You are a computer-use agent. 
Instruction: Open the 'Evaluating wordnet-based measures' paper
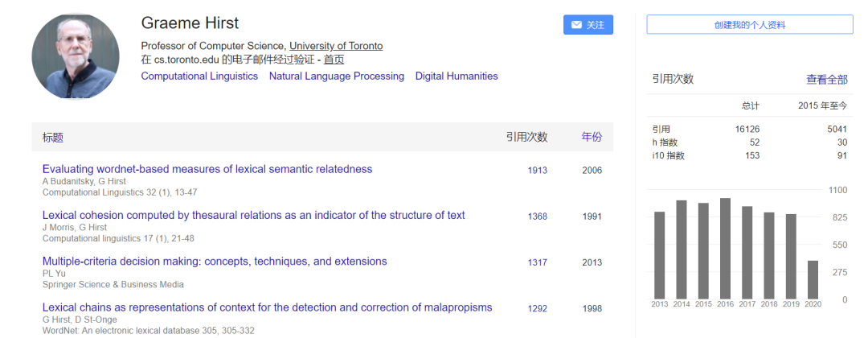207,169
